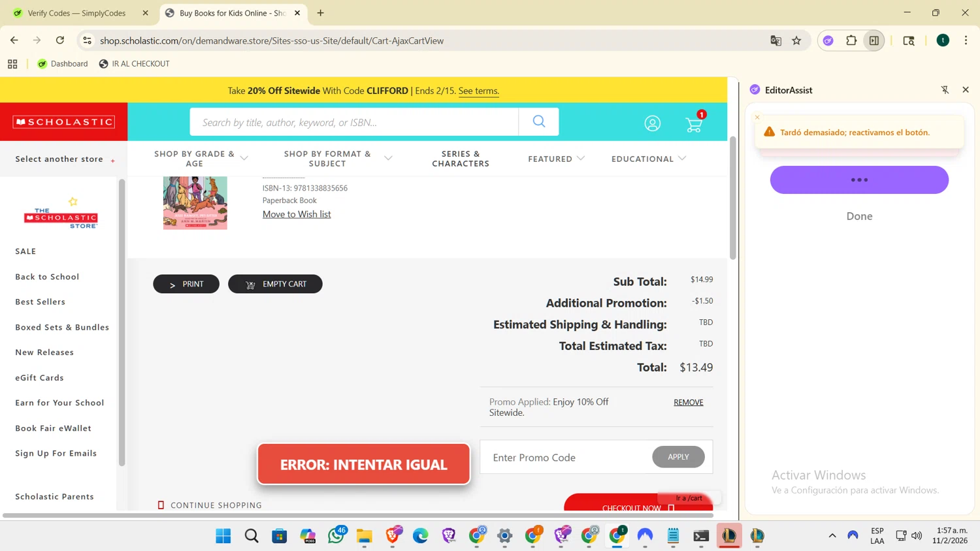
Task: Open the Chrome profile avatar
Action: pyautogui.click(x=943, y=40)
